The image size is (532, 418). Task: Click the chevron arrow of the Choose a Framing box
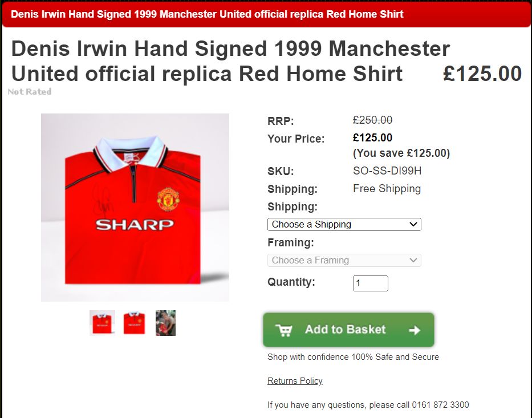[413, 260]
